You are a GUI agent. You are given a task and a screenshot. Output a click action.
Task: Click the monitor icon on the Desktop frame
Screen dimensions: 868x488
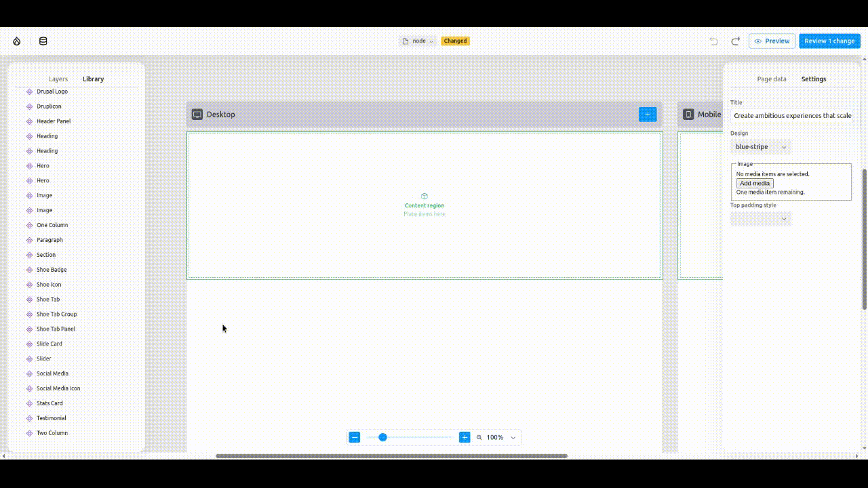pyautogui.click(x=197, y=114)
